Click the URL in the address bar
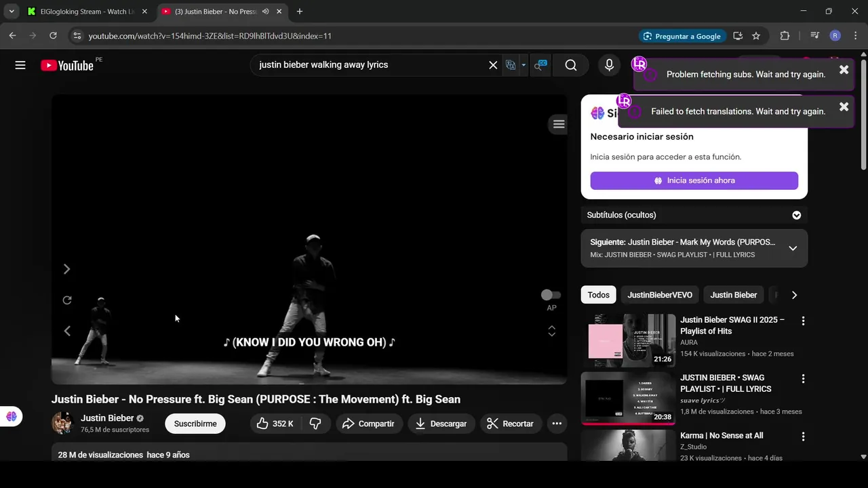Screen dimensions: 868x488 pyautogui.click(x=210, y=36)
